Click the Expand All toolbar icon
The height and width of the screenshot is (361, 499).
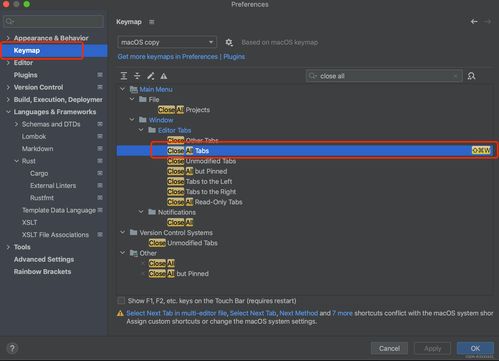point(124,76)
